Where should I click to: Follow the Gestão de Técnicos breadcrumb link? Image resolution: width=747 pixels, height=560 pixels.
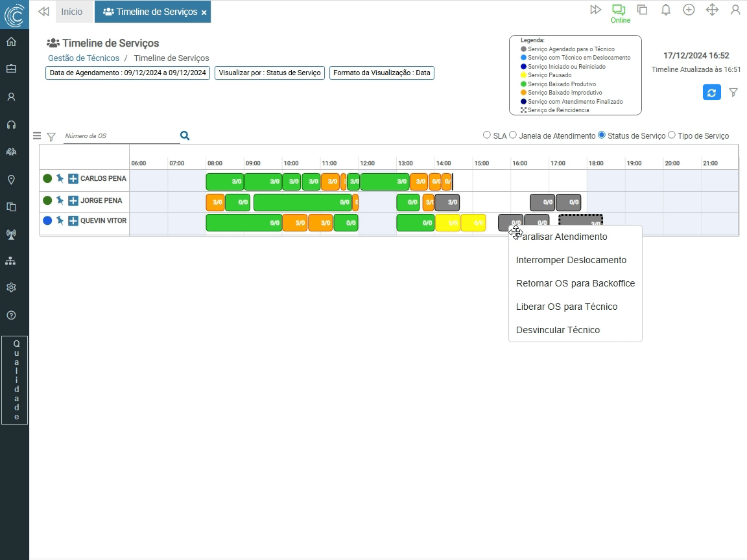click(84, 58)
